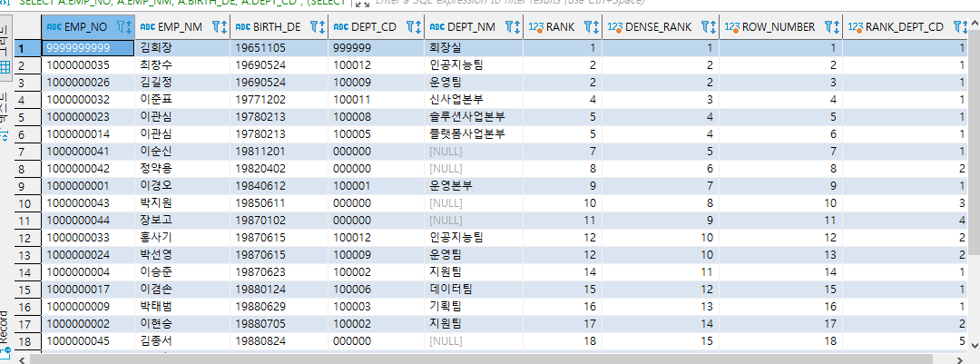Open the DEPT_NM column filter icon
The image size is (980, 364).
click(x=509, y=27)
